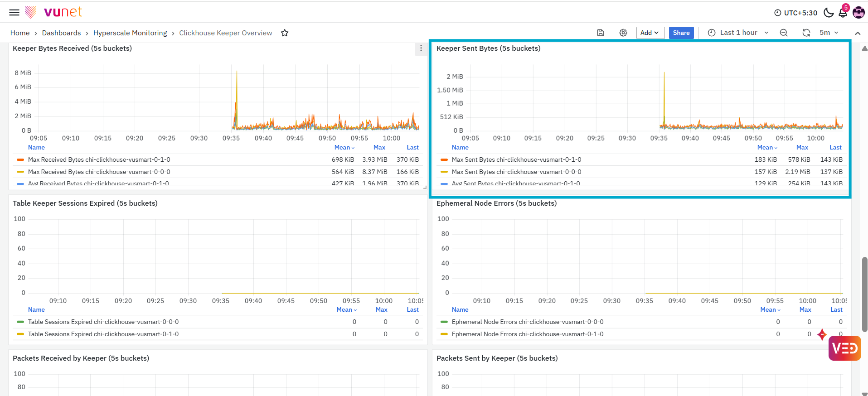Click the Share button

(681, 33)
